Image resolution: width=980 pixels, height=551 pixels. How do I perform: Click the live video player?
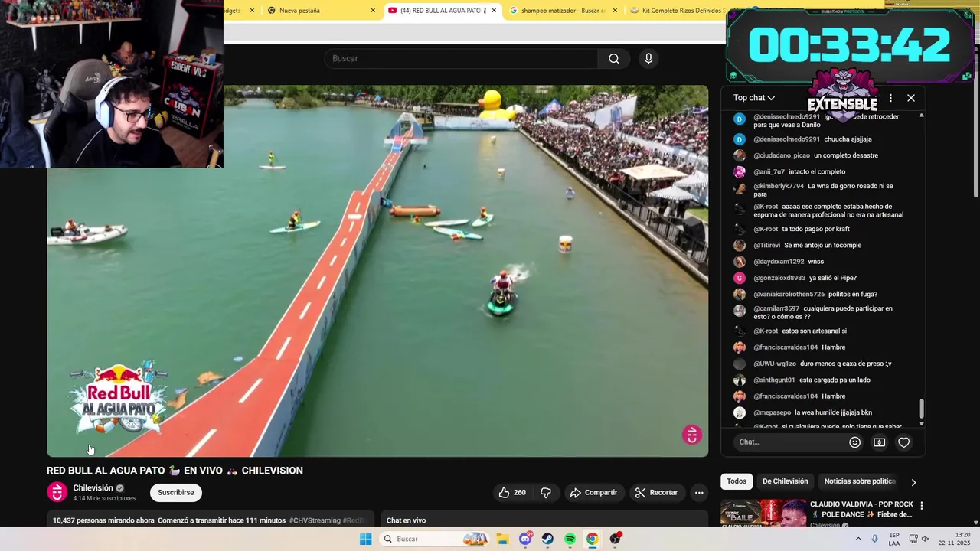pyautogui.click(x=377, y=271)
